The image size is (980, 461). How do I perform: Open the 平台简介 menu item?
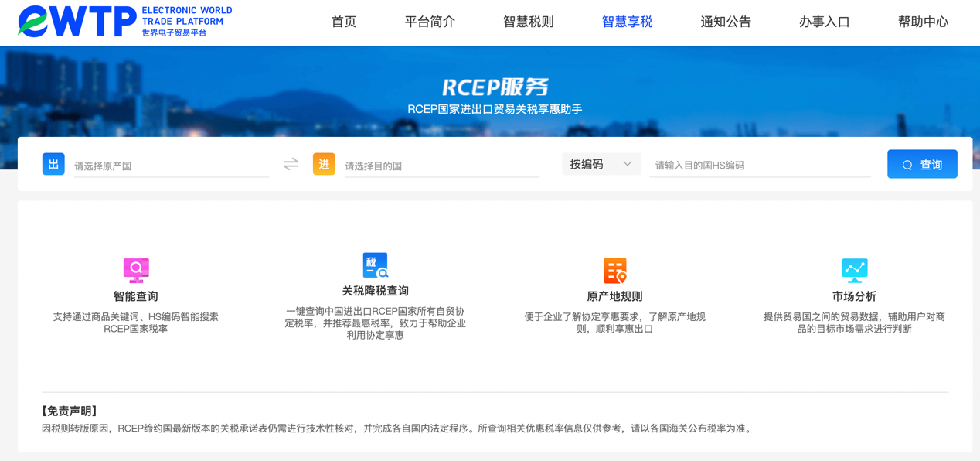click(x=430, y=22)
